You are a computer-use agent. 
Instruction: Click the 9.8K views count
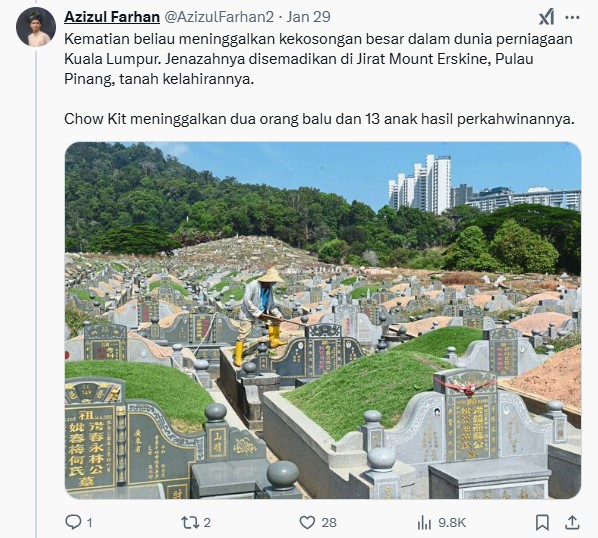coord(452,523)
